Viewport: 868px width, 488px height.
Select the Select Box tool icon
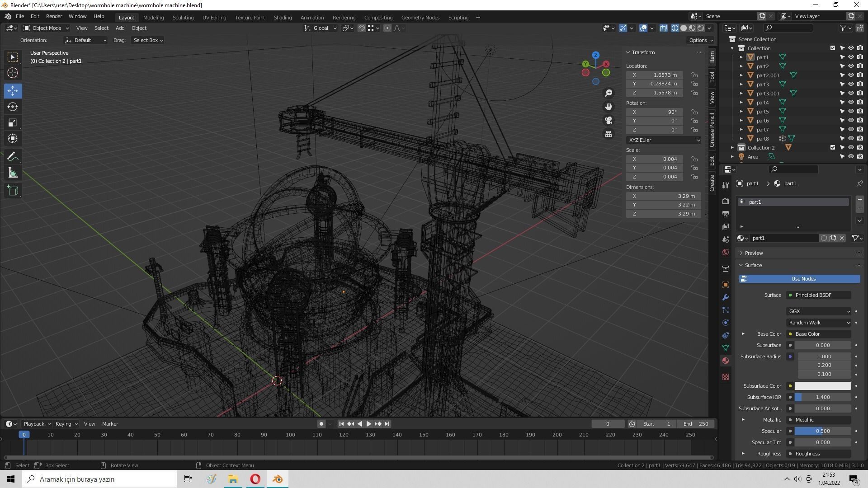point(13,57)
